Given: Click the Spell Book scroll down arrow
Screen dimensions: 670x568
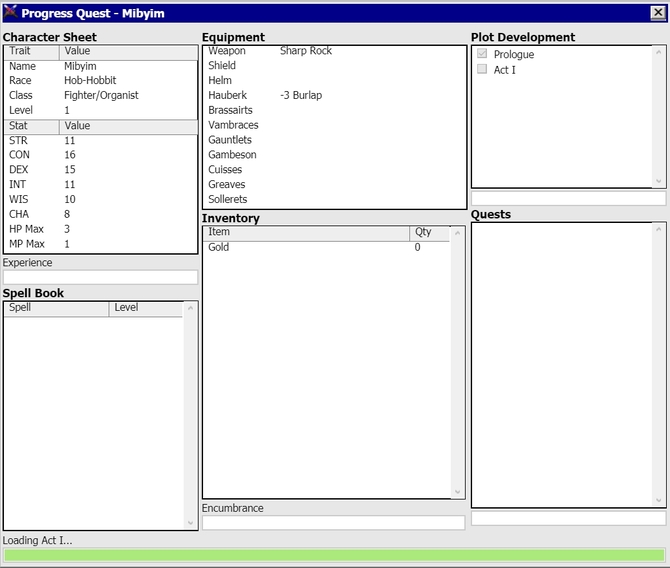Looking at the screenshot, I should click(x=190, y=523).
